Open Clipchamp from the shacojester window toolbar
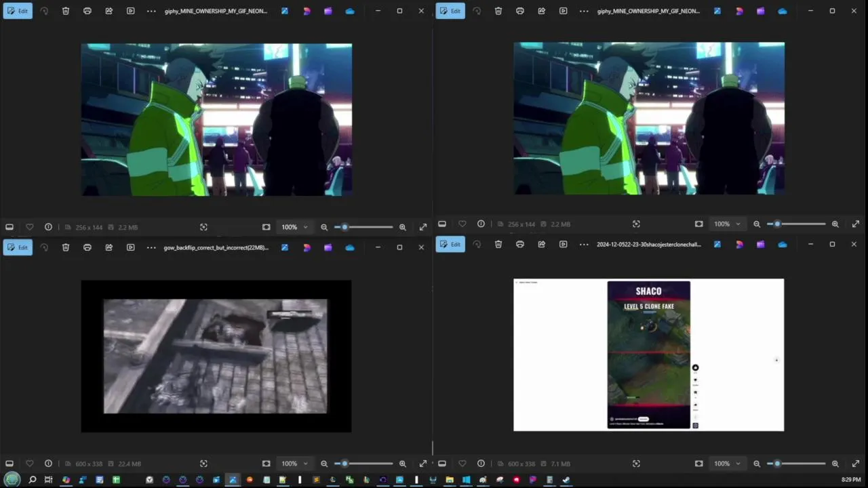The image size is (868, 488). [x=761, y=244]
